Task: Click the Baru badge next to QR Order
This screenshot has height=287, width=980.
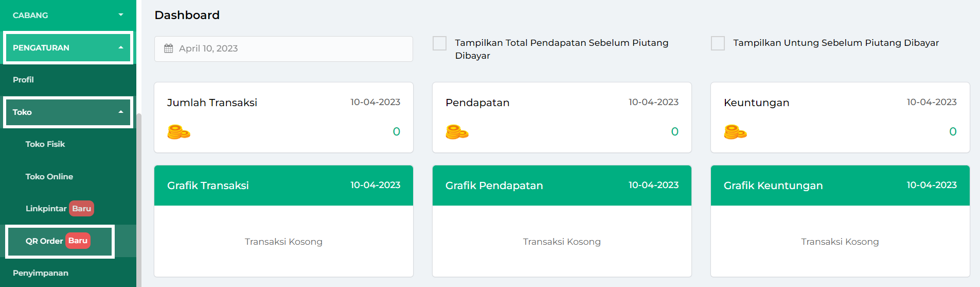Action: click(x=78, y=241)
